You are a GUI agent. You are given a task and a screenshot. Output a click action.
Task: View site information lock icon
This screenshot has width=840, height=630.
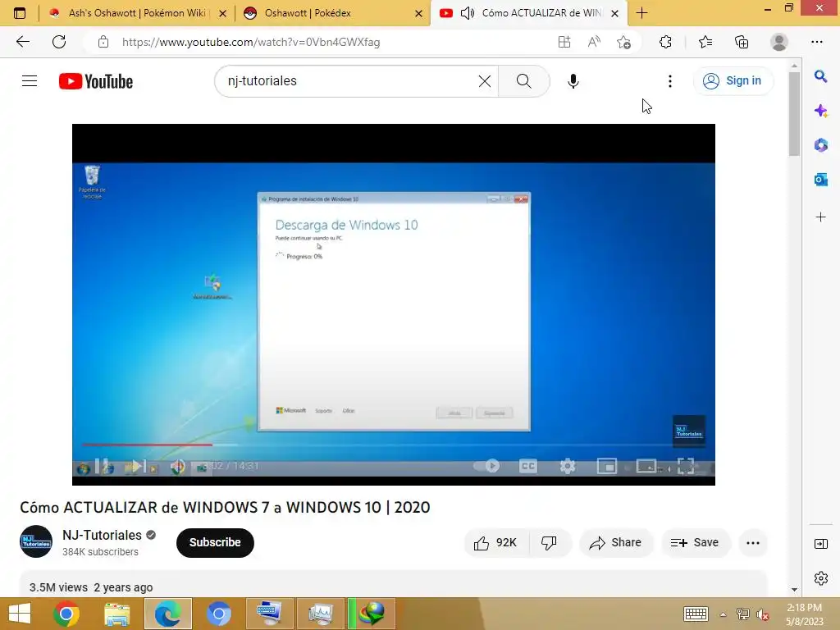(103, 42)
